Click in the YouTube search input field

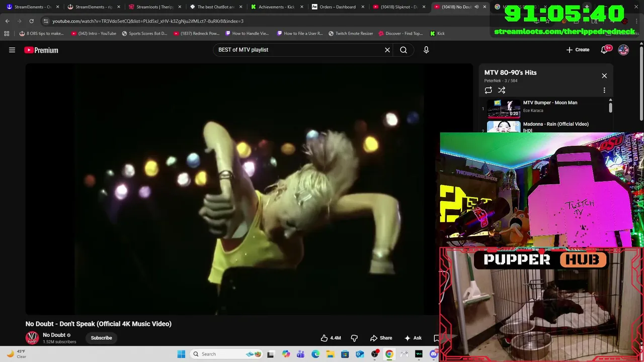[x=299, y=50]
